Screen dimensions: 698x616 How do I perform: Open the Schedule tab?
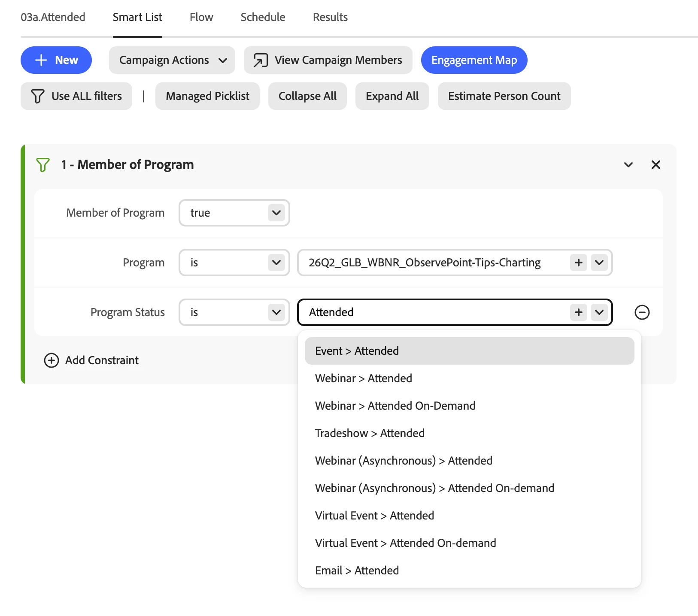click(263, 17)
